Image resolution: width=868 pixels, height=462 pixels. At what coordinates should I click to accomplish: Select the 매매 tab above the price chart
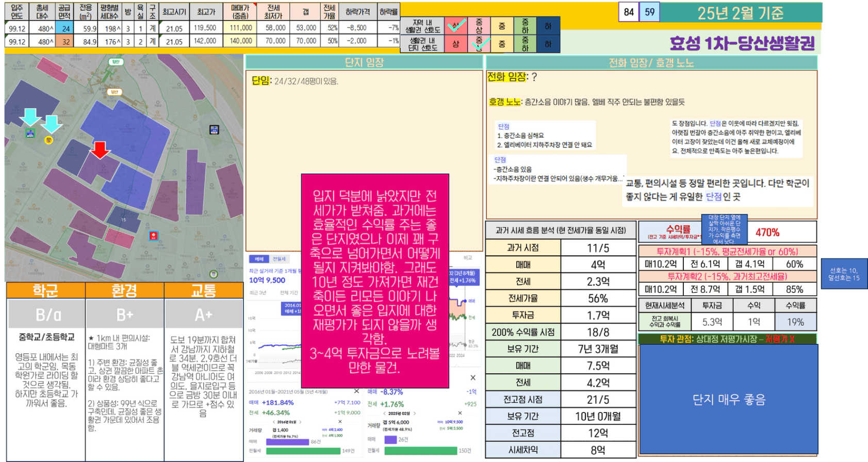[259, 259]
